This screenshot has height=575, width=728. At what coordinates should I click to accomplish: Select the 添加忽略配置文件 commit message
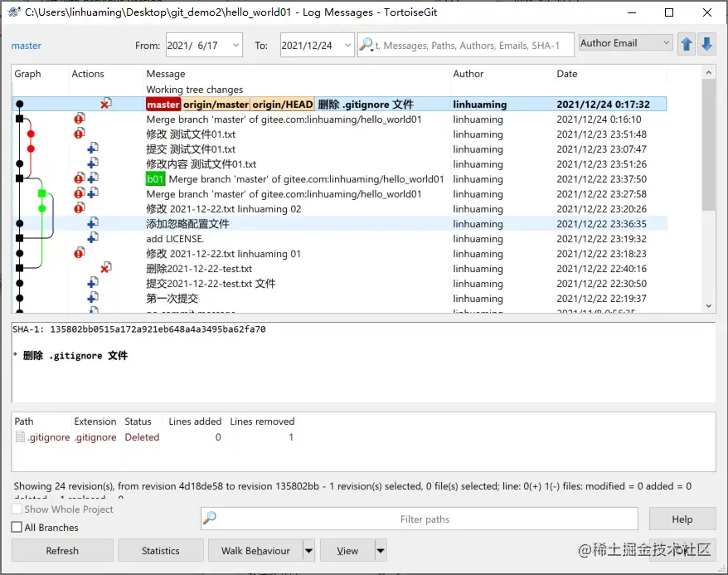(x=187, y=223)
